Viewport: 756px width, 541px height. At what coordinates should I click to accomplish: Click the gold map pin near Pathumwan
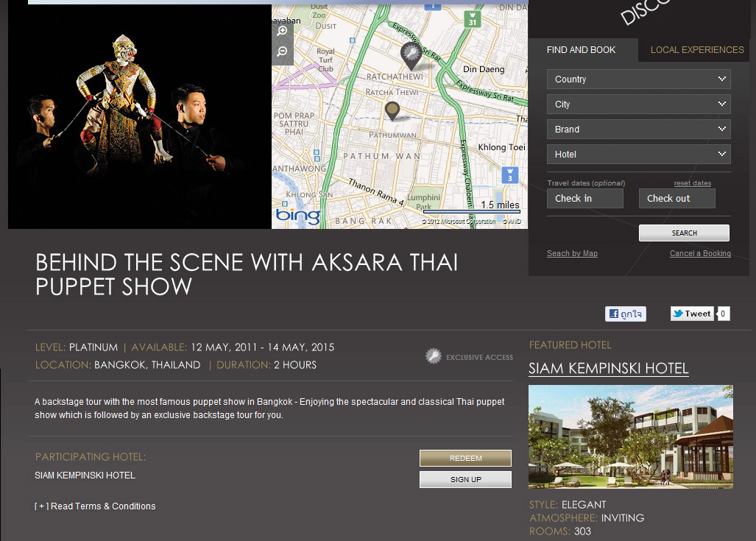coord(392,111)
